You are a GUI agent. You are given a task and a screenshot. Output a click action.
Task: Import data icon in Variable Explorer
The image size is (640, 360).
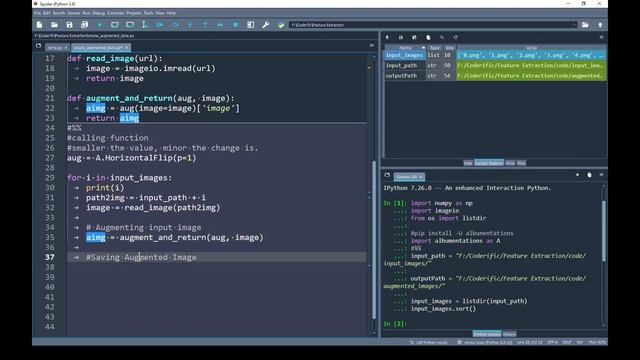[387, 37]
